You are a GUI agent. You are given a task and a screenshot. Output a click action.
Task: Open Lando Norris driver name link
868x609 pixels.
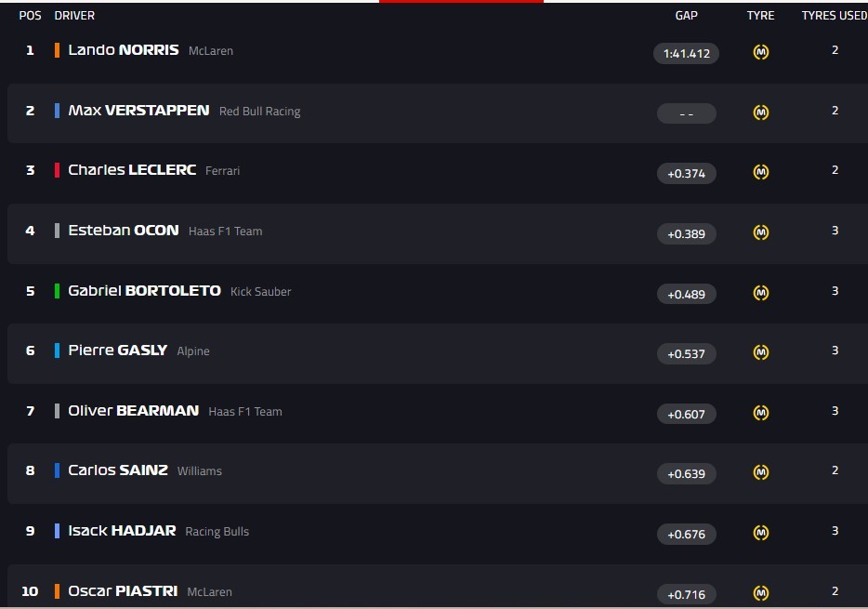(x=123, y=50)
